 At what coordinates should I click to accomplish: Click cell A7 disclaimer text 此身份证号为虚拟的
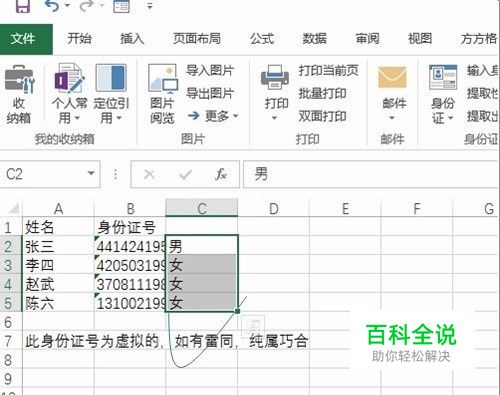pos(93,341)
